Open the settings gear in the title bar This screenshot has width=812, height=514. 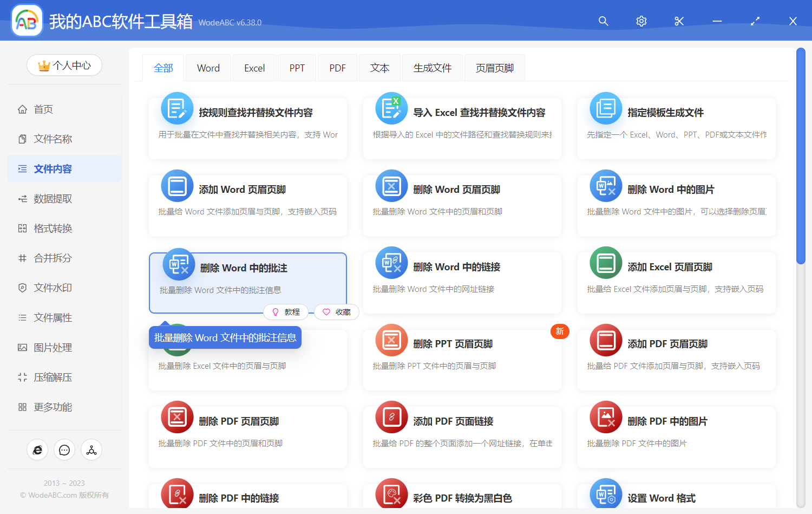pos(641,21)
